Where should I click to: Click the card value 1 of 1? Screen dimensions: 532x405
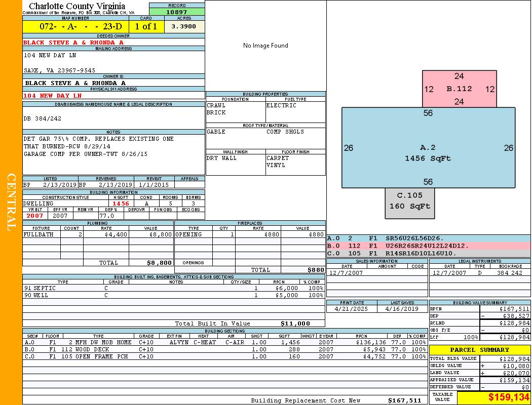coord(146,26)
